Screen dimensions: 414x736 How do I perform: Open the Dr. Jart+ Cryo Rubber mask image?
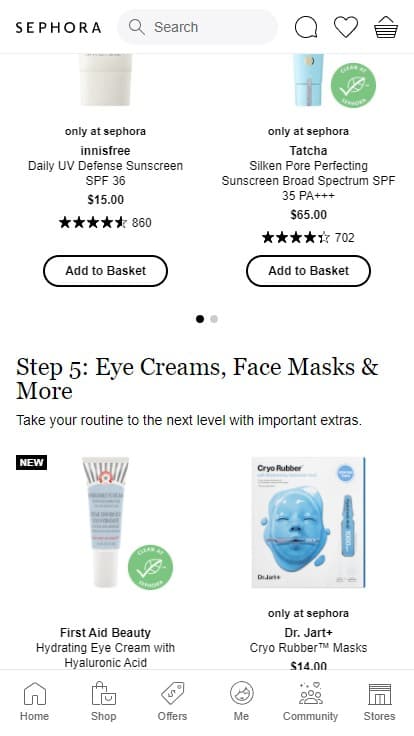308,522
